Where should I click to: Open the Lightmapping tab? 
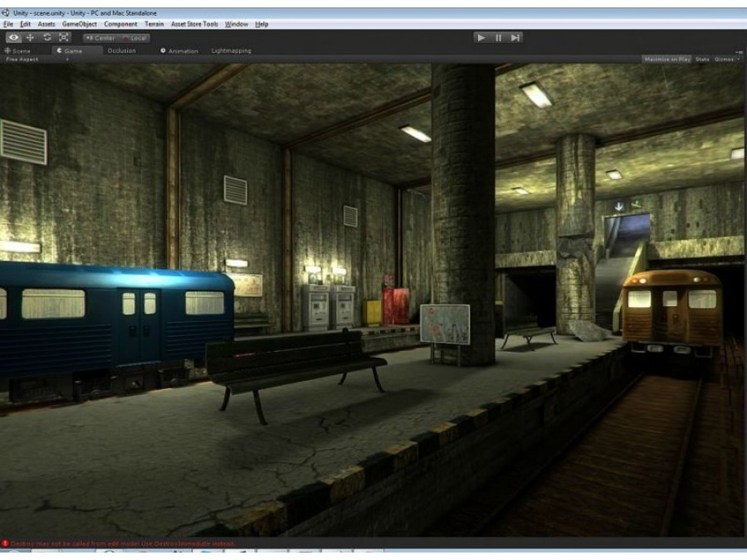[x=231, y=51]
